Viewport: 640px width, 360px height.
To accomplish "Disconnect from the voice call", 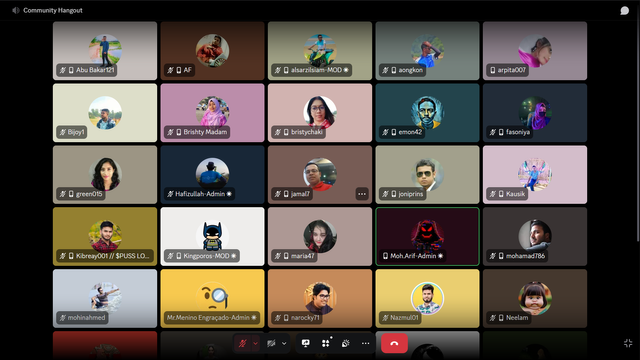I will [394, 343].
